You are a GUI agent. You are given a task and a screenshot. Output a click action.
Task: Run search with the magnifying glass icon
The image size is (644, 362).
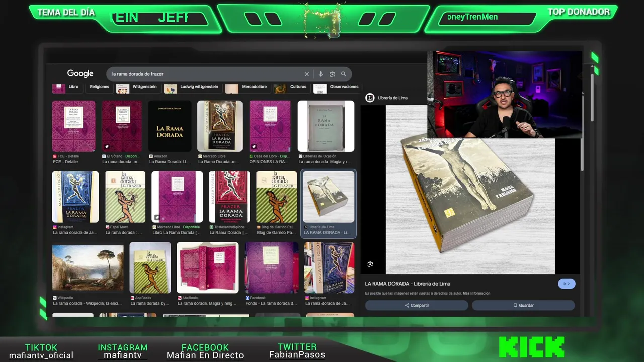(x=344, y=74)
